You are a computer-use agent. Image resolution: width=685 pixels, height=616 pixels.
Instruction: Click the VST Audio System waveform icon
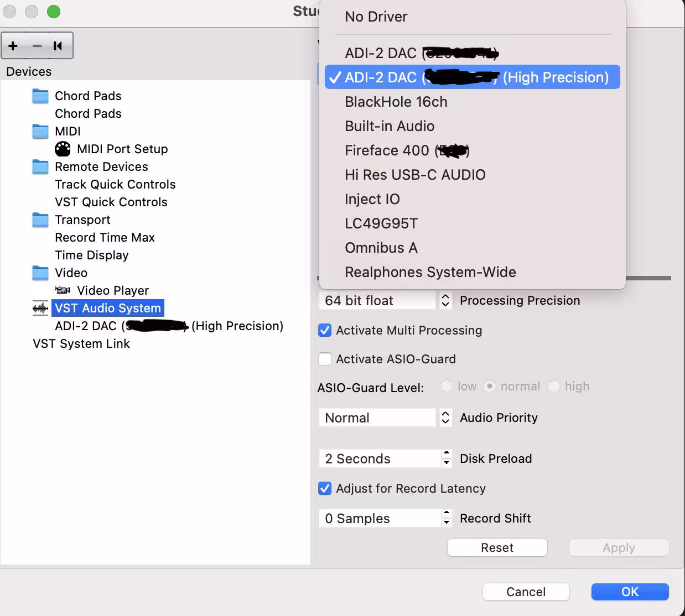[x=40, y=309]
